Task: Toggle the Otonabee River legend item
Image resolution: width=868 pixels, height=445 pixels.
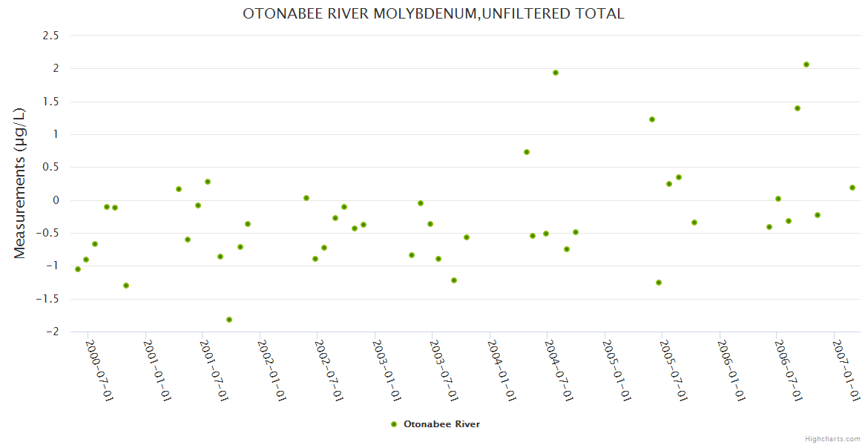Action: click(x=441, y=424)
